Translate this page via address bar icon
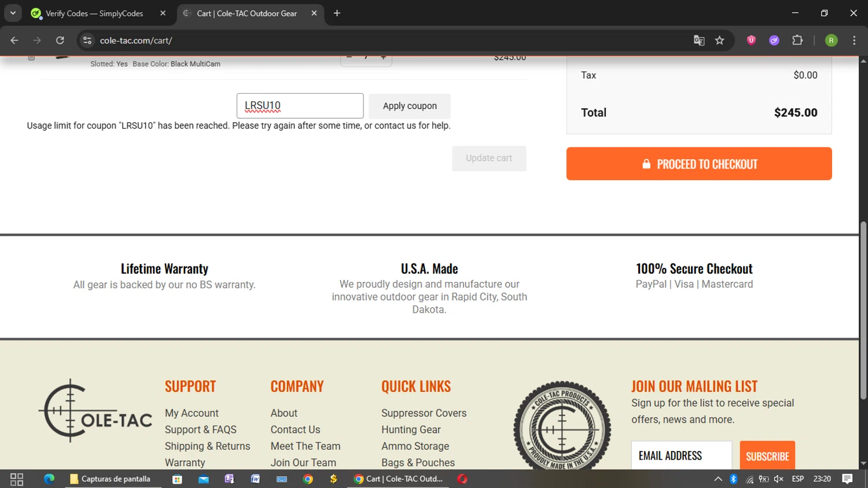The image size is (868, 488). pyautogui.click(x=699, y=41)
